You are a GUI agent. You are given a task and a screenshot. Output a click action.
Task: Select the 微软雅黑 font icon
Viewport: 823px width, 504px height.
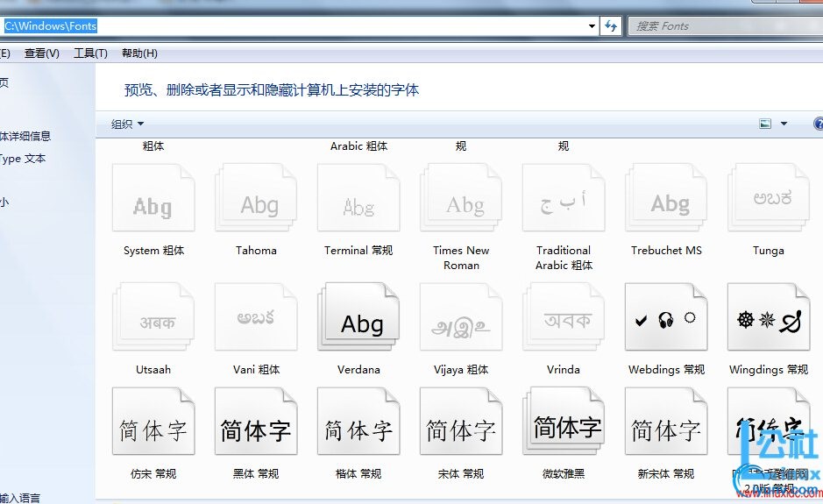(564, 421)
